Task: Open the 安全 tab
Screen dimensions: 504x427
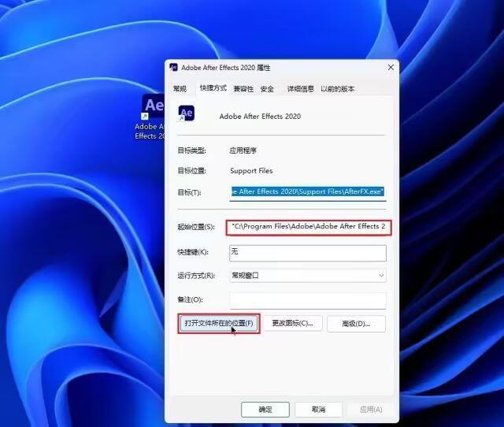Action: click(x=267, y=89)
